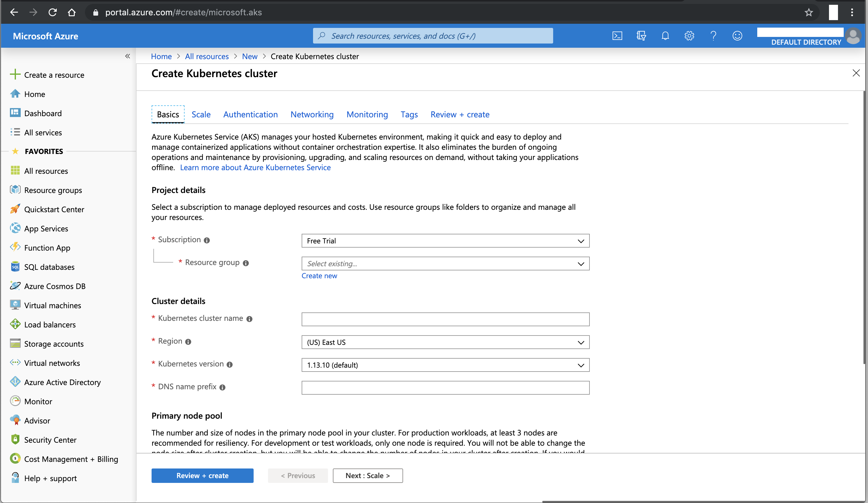The image size is (868, 503).
Task: Open Azure Active Directory from sidebar
Action: tap(62, 382)
